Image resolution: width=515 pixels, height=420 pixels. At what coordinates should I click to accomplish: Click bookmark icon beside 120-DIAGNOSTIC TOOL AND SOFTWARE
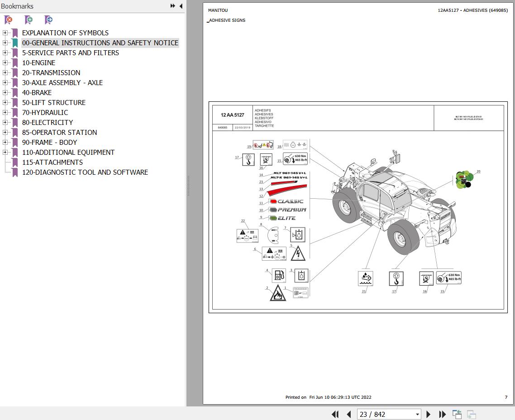click(x=15, y=172)
